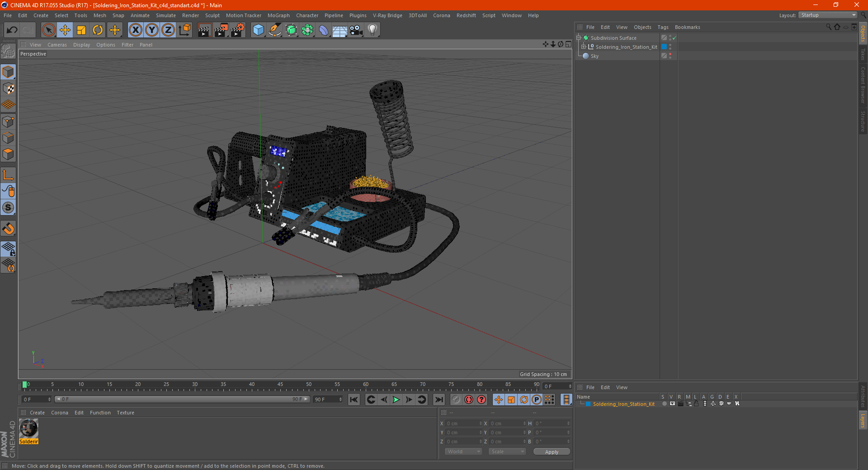Go to start of animation

click(354, 399)
